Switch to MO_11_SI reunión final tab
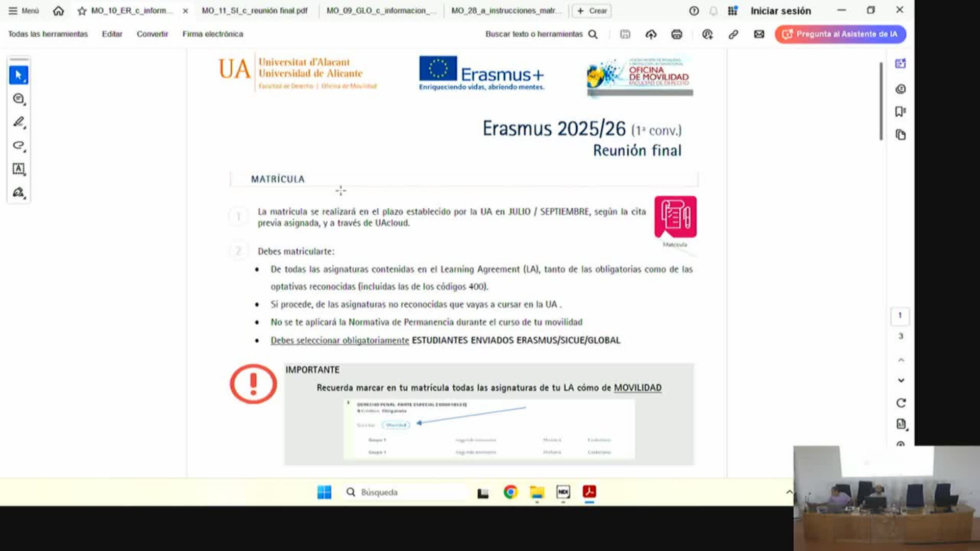This screenshot has height=551, width=980. click(x=254, y=11)
